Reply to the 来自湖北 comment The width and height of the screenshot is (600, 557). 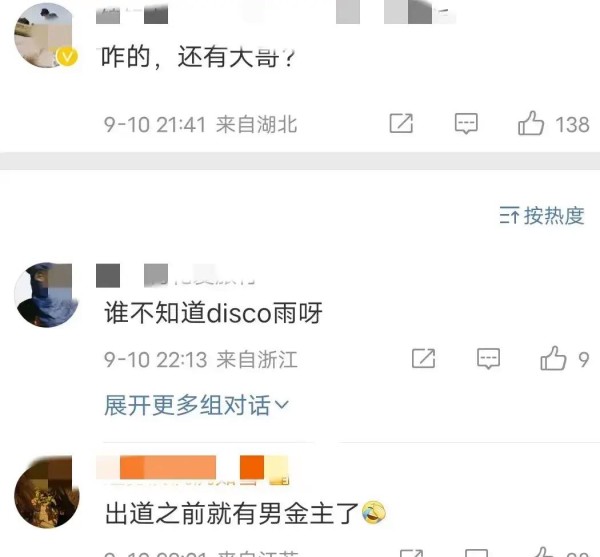pos(466,123)
